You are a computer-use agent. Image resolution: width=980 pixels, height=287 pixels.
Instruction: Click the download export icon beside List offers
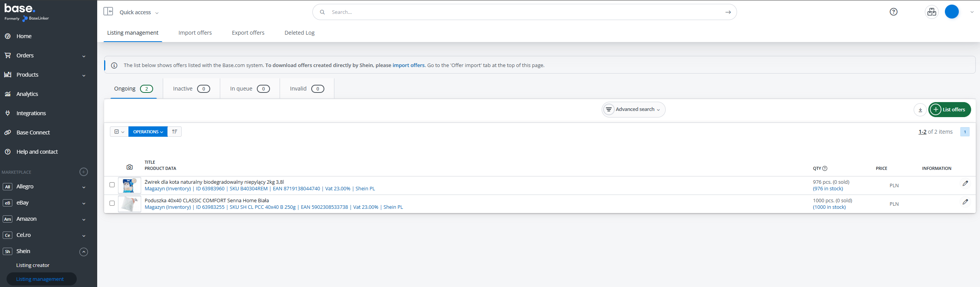920,110
